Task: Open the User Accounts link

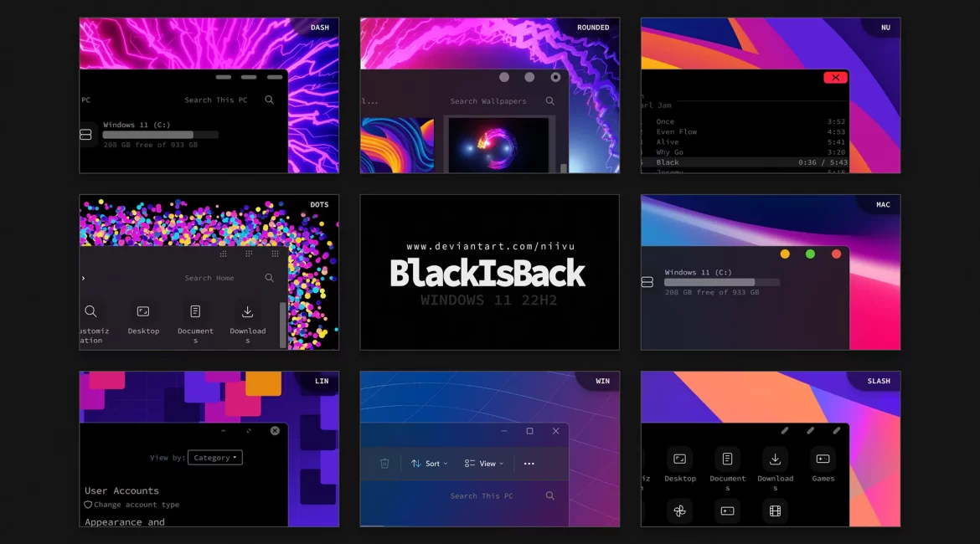Action: (x=121, y=490)
